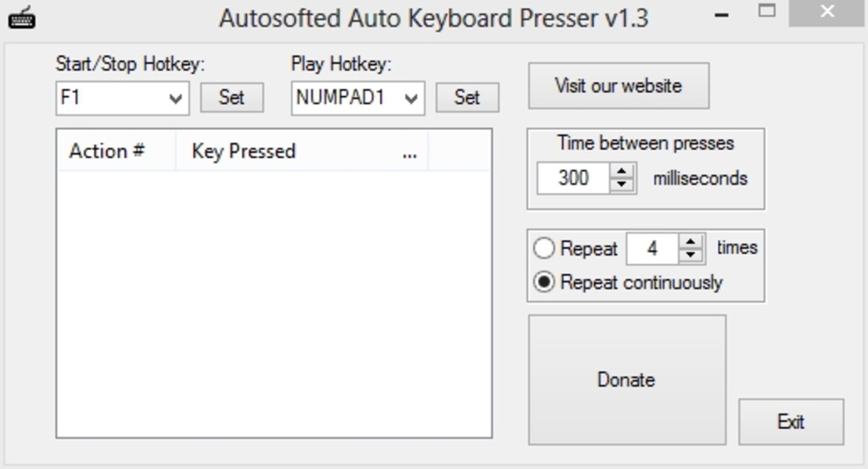This screenshot has height=469, width=868.
Task: Click Set button for Start/Stop Hotkey
Action: click(231, 98)
